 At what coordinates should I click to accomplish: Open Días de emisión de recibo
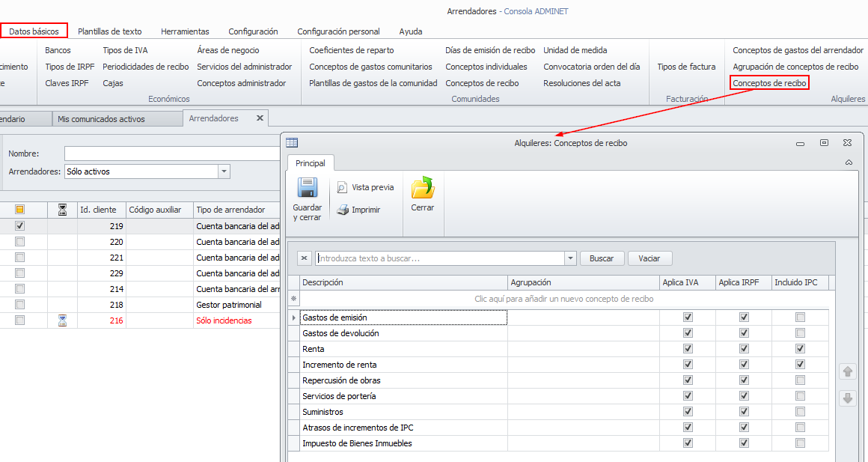pos(490,50)
